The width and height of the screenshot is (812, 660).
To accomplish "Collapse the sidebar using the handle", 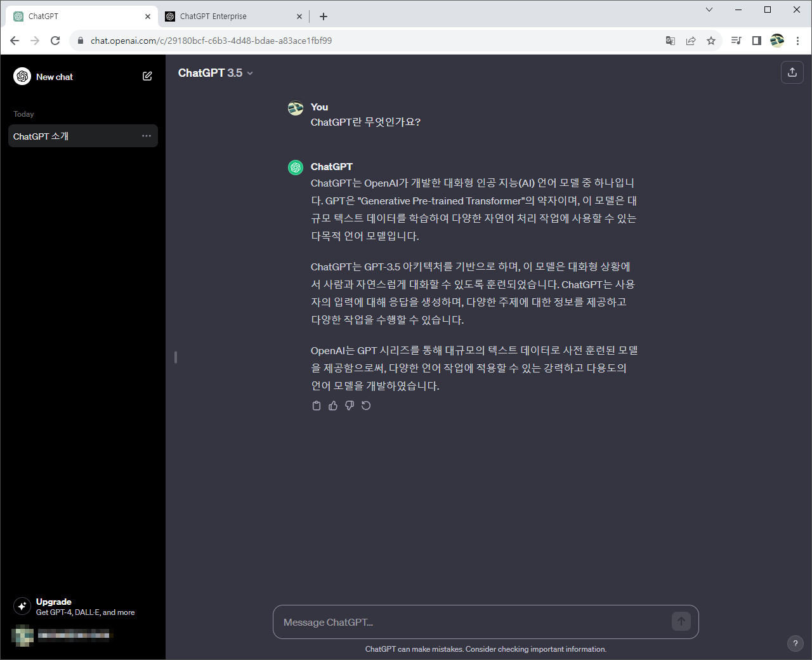I will pos(176,357).
